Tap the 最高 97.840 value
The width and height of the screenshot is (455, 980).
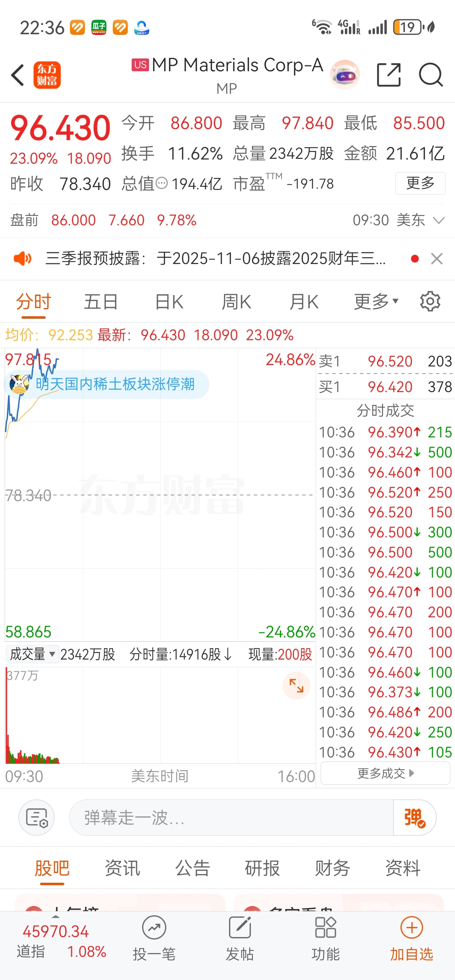point(307,123)
